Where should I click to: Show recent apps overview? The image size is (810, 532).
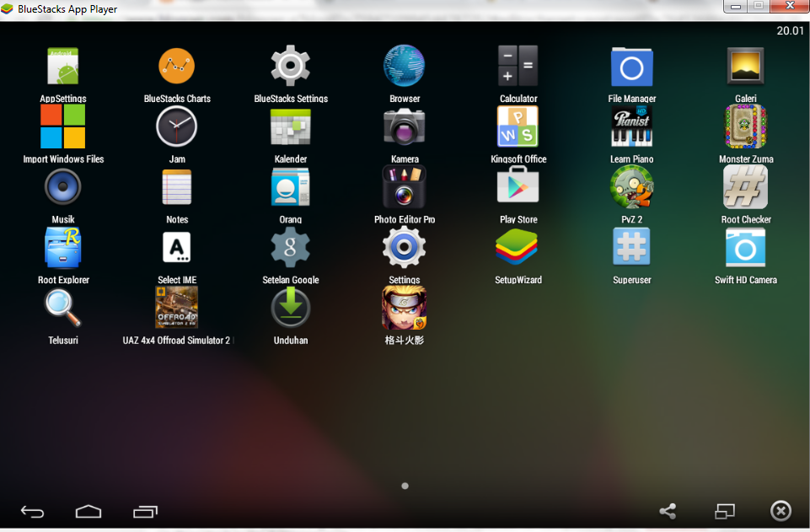point(145,511)
